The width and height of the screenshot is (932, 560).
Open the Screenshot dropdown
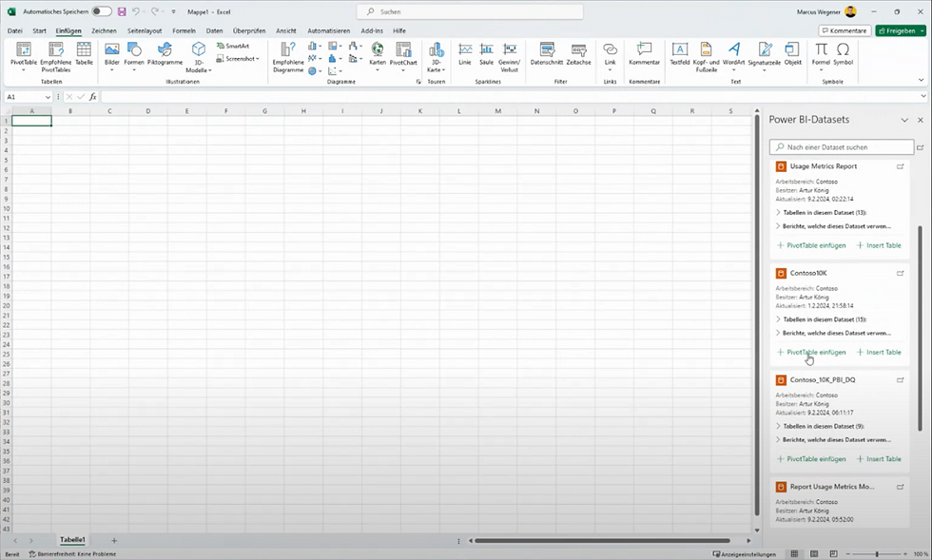click(237, 58)
